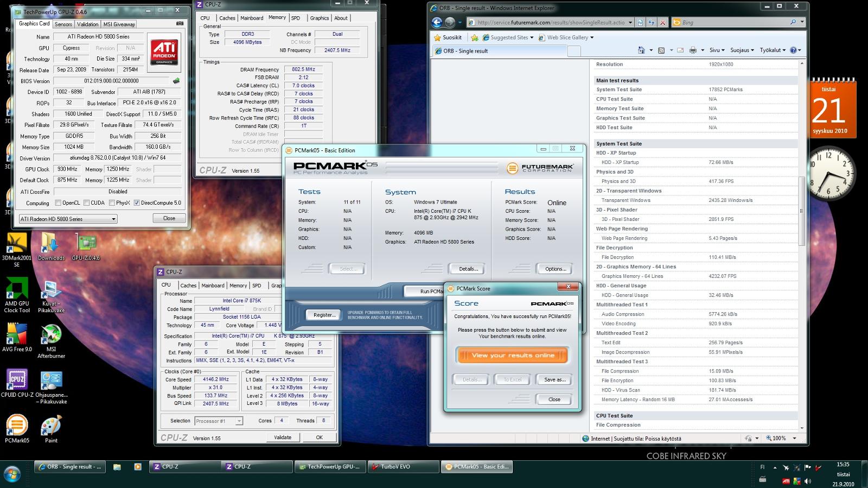Select the SPD tab in top CPU-Z window

tap(296, 18)
